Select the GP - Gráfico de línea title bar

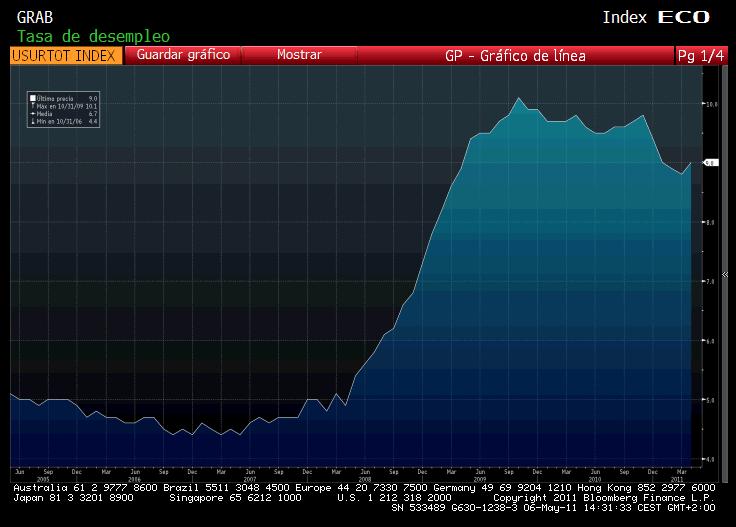click(x=515, y=55)
